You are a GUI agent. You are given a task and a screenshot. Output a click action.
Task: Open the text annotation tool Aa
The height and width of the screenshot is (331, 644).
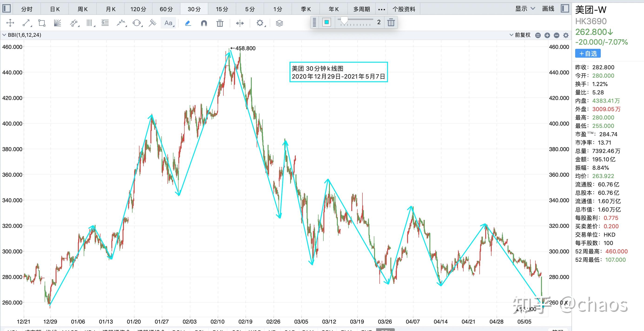[x=168, y=23]
